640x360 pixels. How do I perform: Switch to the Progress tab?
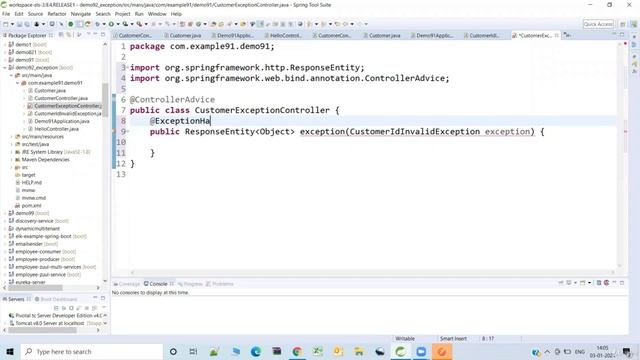point(190,284)
